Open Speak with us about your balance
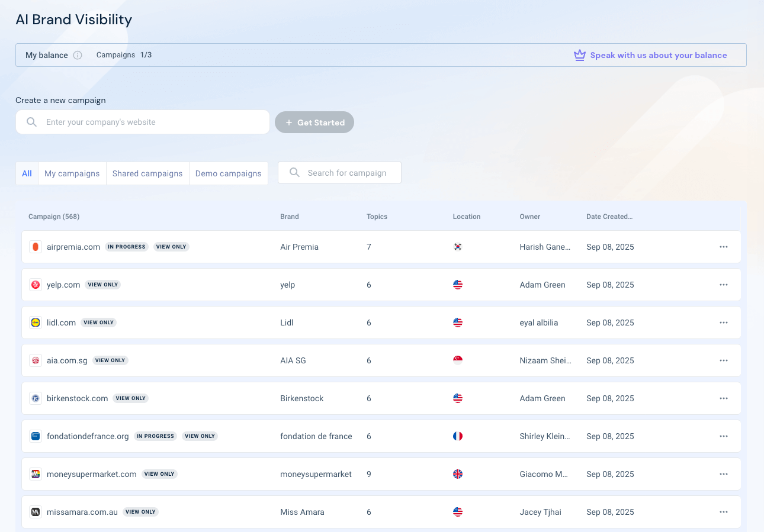The height and width of the screenshot is (532, 764). click(659, 55)
